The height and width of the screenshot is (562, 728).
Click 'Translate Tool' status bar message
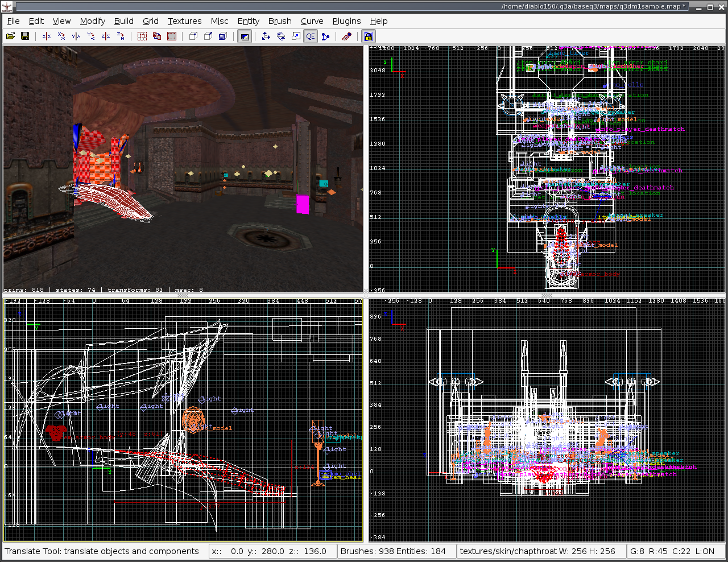click(x=102, y=551)
